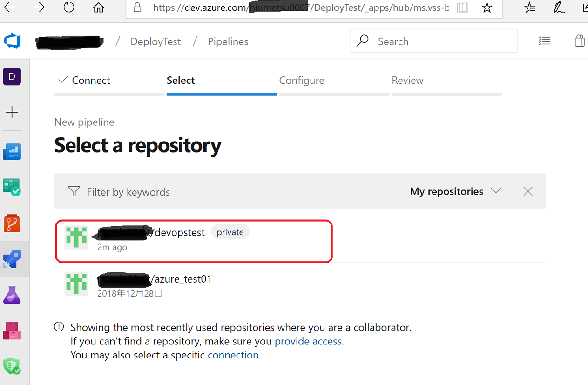Switch to the Configure step
Screen dimensions: 588x385
point(301,80)
